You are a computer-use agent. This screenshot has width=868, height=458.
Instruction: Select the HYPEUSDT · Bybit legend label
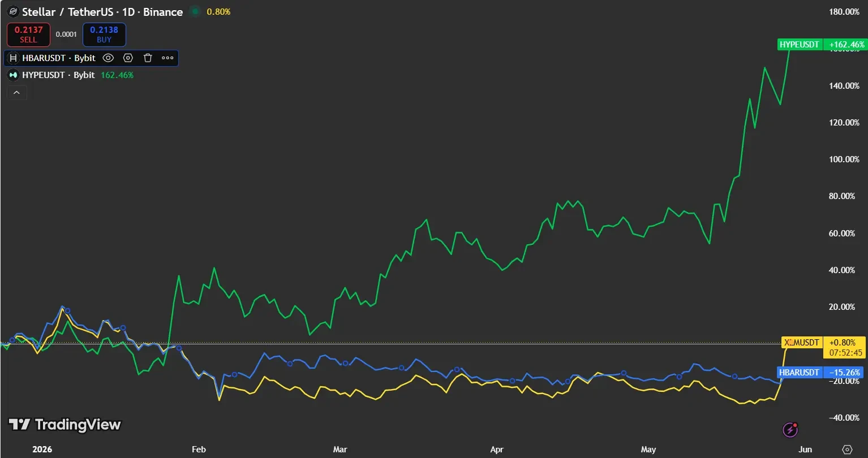[x=58, y=75]
